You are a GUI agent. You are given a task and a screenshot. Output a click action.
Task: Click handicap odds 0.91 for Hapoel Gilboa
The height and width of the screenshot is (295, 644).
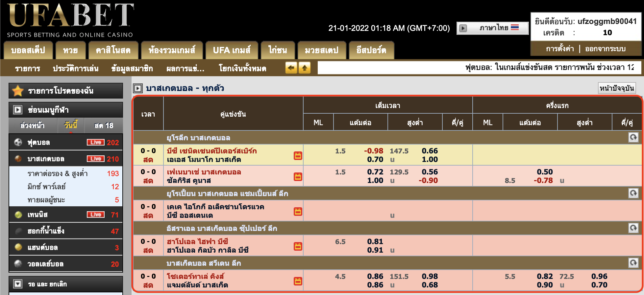pos(375,250)
